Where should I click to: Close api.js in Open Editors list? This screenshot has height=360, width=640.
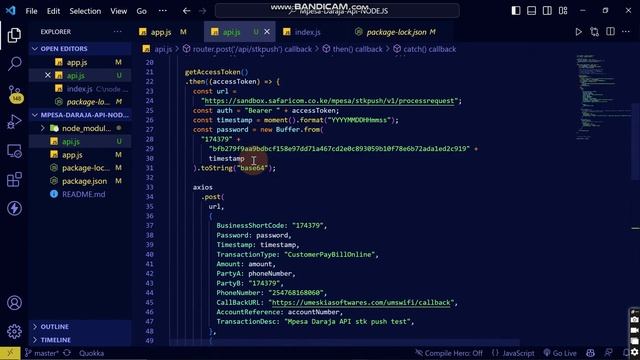(x=47, y=75)
